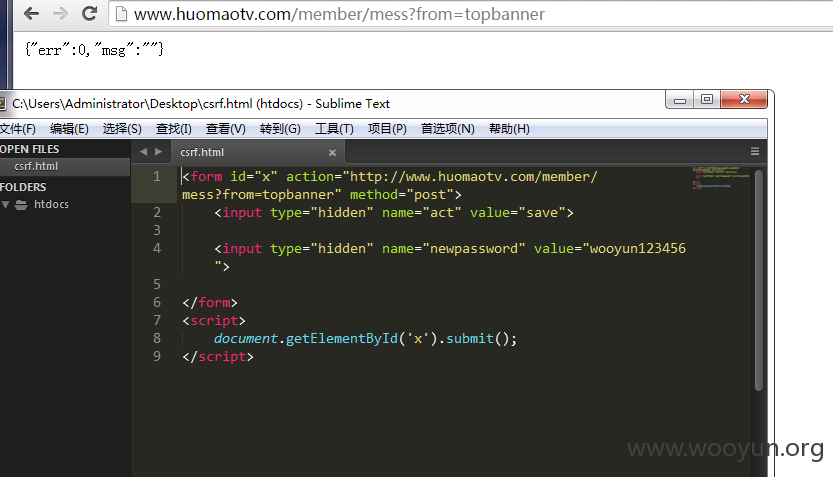This screenshot has height=477, width=833.
Task: Open the 查找(I) menu
Action: coord(173,129)
